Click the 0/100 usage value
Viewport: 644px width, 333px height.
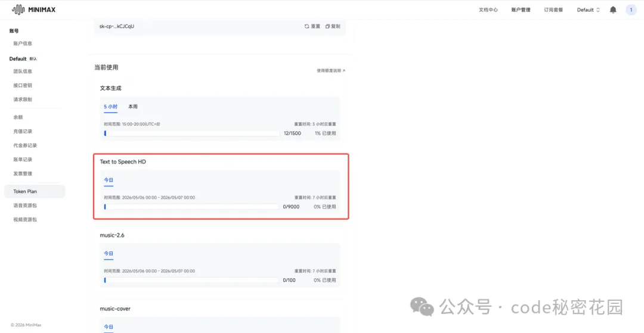[x=289, y=280]
